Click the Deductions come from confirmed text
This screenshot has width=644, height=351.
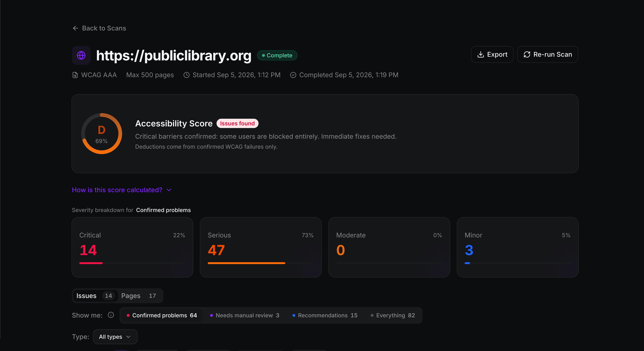[x=206, y=147]
